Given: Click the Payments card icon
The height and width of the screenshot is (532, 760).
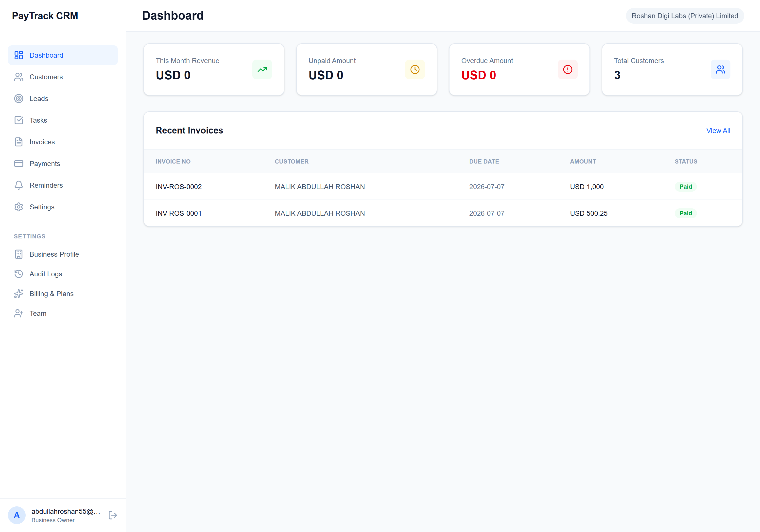Looking at the screenshot, I should click(x=18, y=164).
